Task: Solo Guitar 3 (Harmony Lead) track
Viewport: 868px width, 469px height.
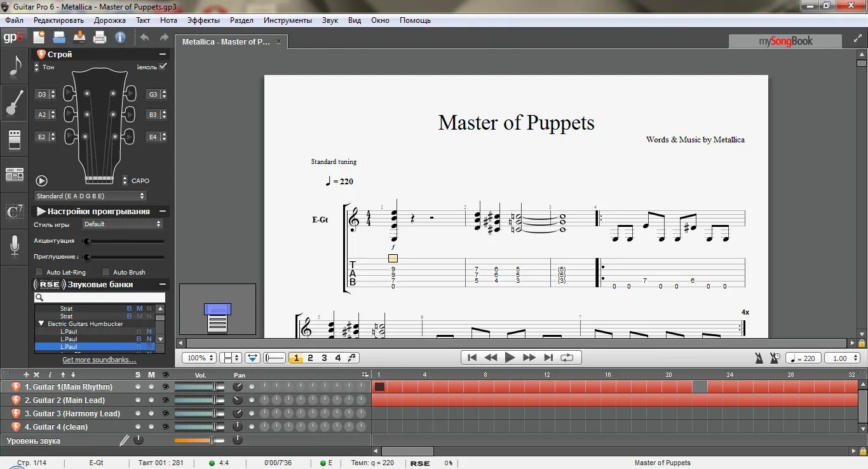Action: (x=138, y=413)
